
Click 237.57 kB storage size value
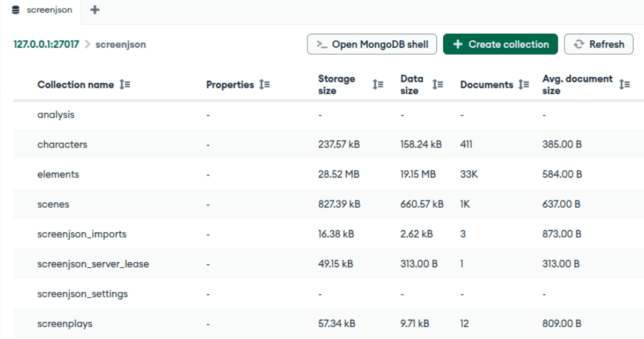pos(339,145)
